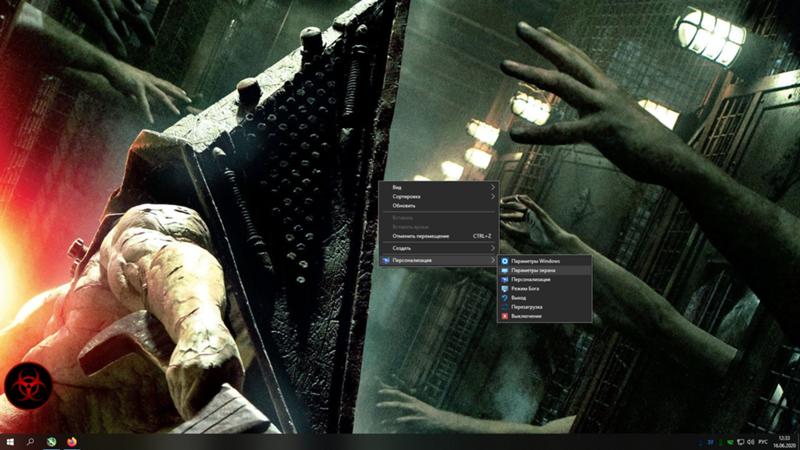Expand the Персонализация submenu arrow
Screen dimensions: 800x450
point(493,260)
